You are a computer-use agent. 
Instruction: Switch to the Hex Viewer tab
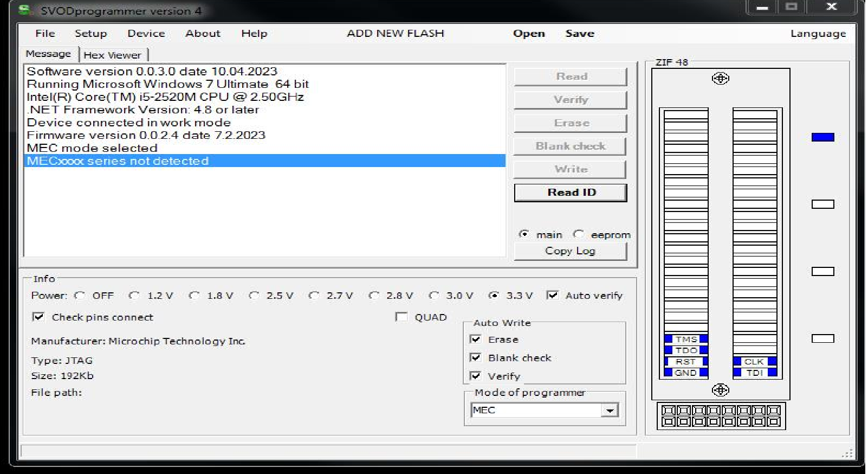coord(113,55)
